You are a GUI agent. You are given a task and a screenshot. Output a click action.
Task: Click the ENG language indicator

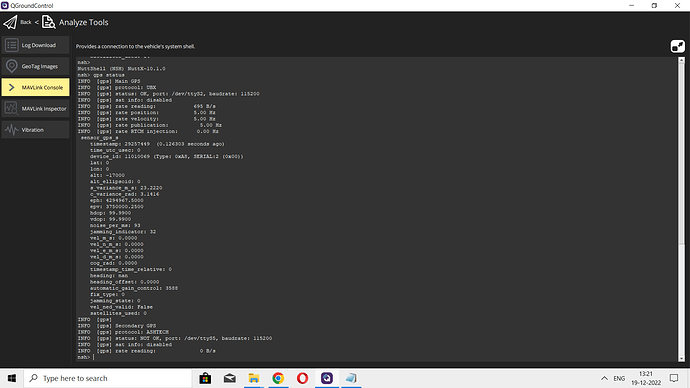(619, 378)
